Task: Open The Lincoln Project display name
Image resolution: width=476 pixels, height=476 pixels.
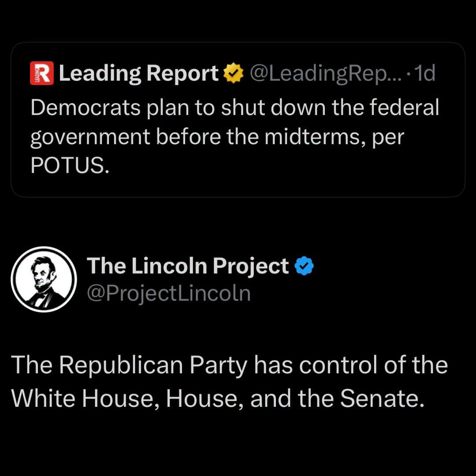Action: click(188, 266)
